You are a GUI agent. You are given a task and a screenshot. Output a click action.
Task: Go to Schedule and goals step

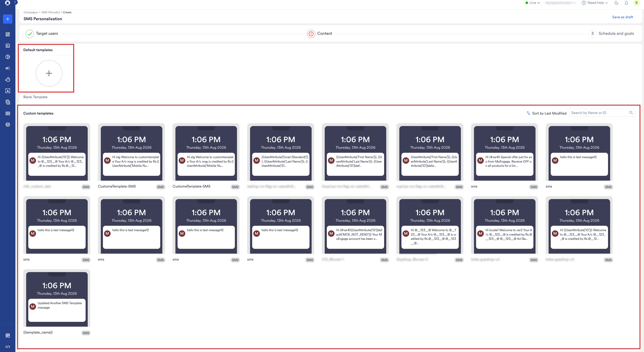[611, 33]
